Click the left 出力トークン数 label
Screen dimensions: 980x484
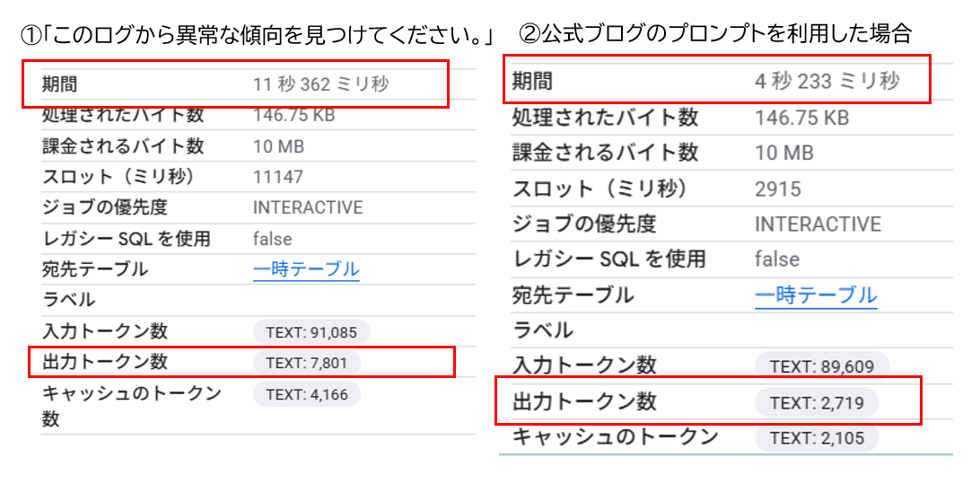point(105,362)
